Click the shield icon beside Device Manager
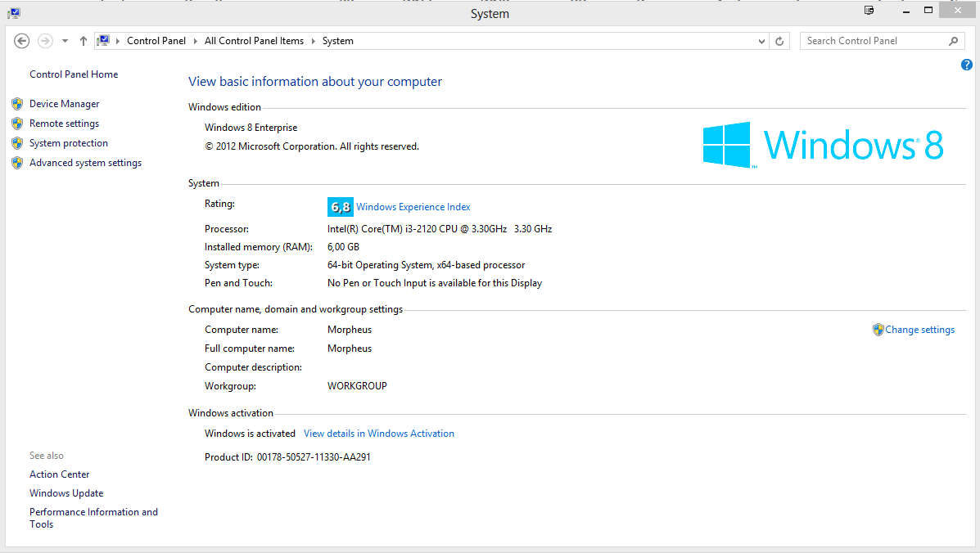980x553 pixels. pos(17,104)
